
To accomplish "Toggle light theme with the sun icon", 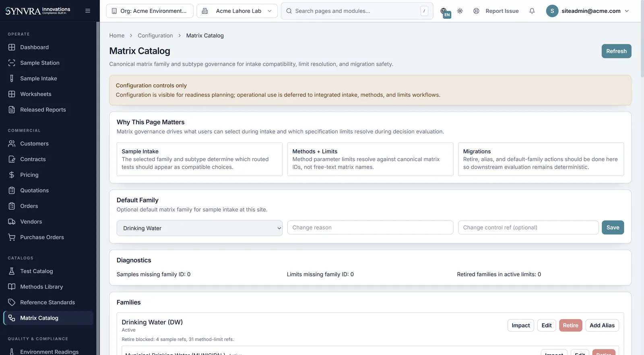I will (460, 11).
